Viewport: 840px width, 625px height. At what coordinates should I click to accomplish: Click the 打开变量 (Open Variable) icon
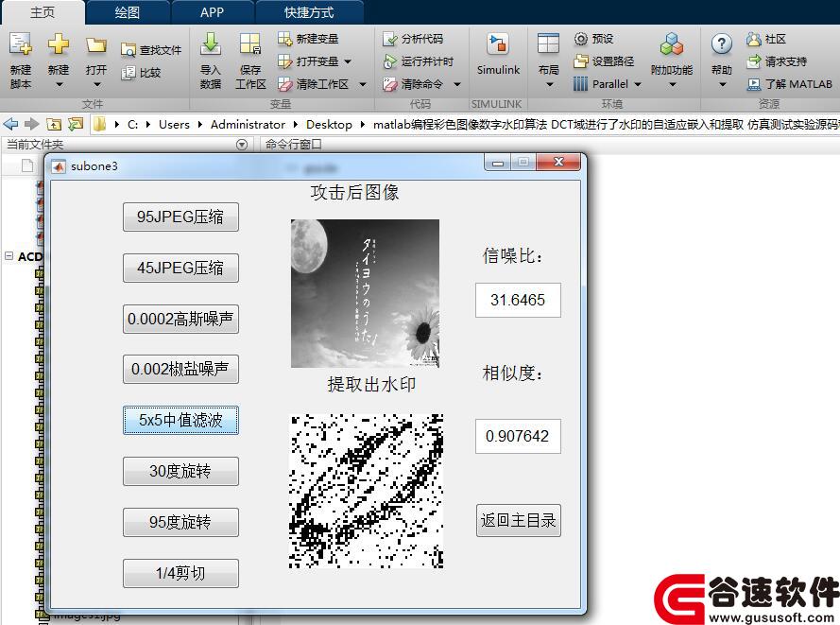[x=284, y=61]
